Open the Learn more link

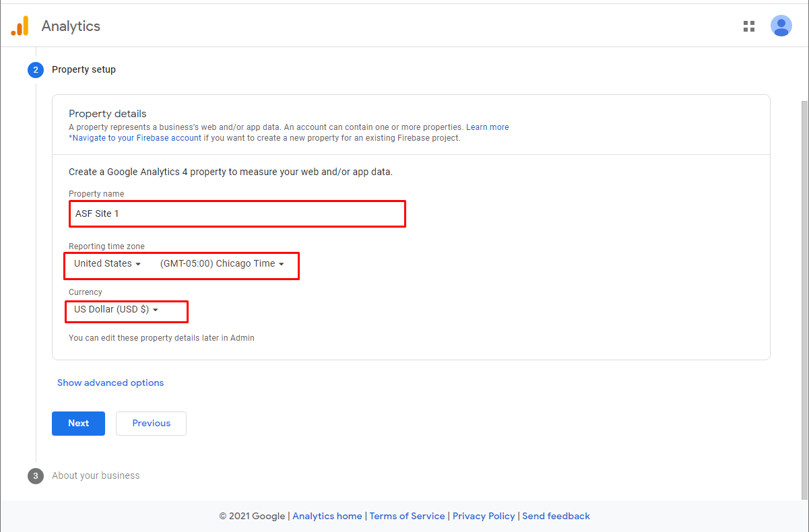click(488, 127)
